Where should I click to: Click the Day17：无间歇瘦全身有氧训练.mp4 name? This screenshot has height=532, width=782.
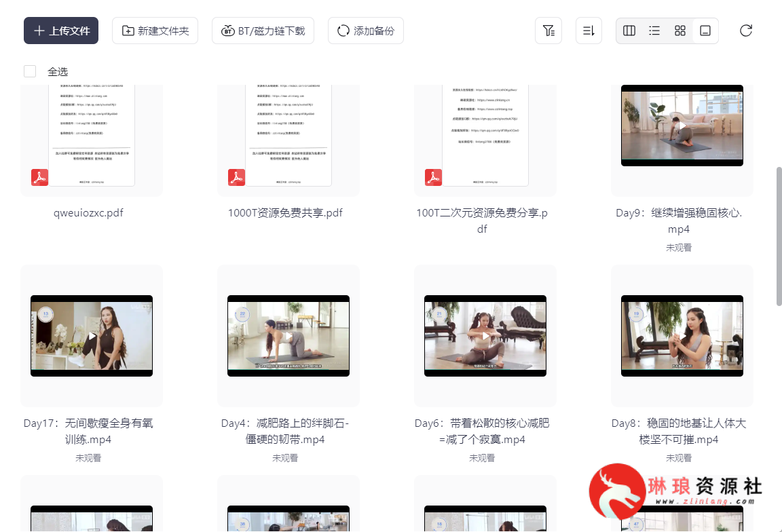[88, 432]
